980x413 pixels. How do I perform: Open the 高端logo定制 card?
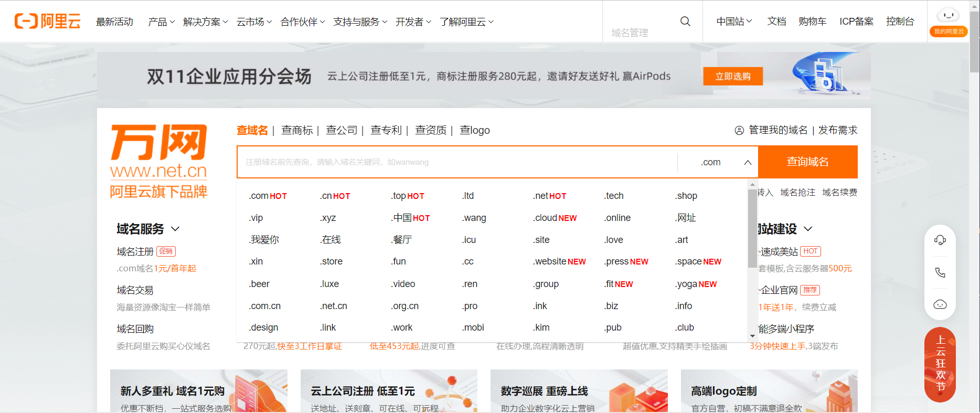tap(769, 391)
